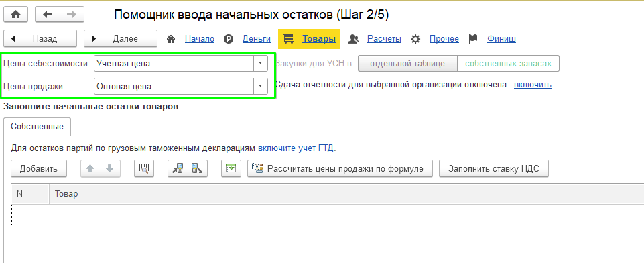Image resolution: width=644 pixels, height=263 pixels.
Task: Move row up with arrow icon
Action: click(90, 168)
